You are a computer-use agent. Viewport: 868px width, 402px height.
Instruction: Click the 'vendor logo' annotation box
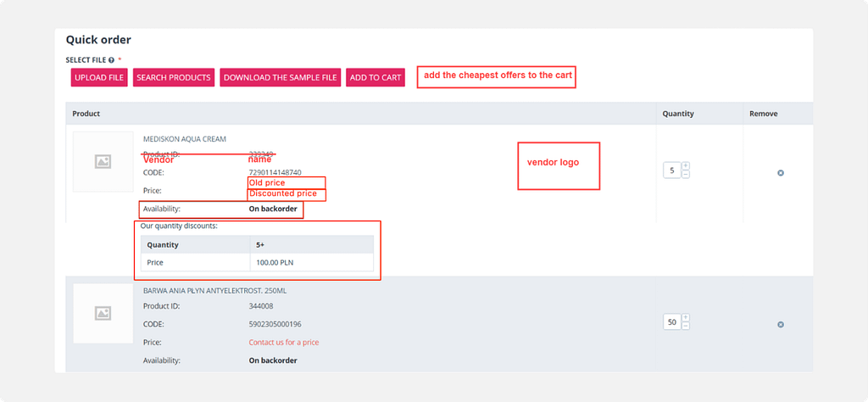pos(558,165)
